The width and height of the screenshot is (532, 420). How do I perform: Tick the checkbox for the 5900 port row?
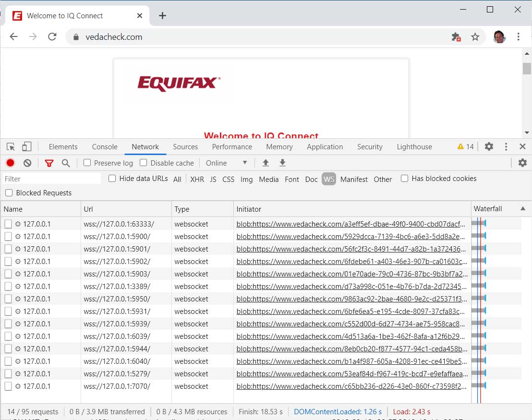[8, 237]
